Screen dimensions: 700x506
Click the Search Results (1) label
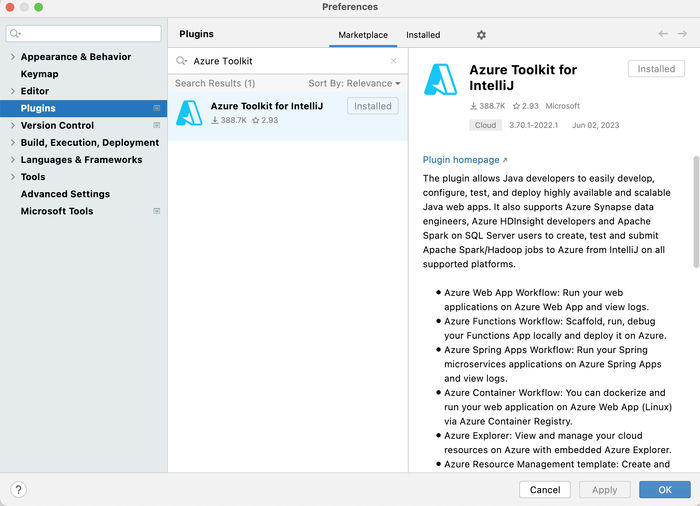coord(215,84)
